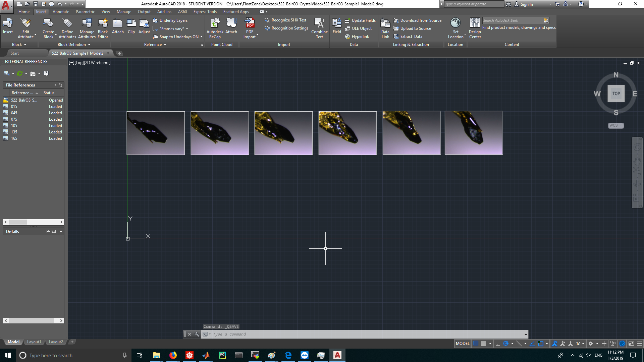Click Set Location globe icon
Image resolution: width=644 pixels, height=362 pixels.
click(455, 23)
